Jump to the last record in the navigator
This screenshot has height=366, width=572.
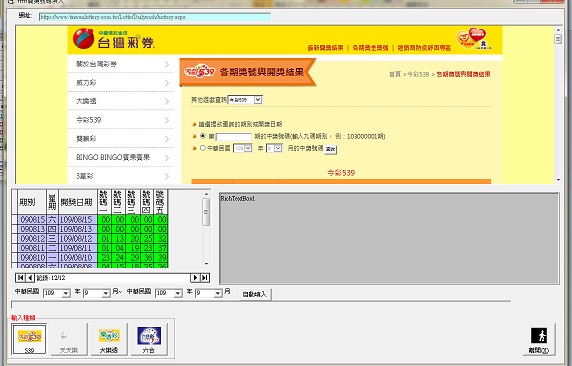pos(205,278)
